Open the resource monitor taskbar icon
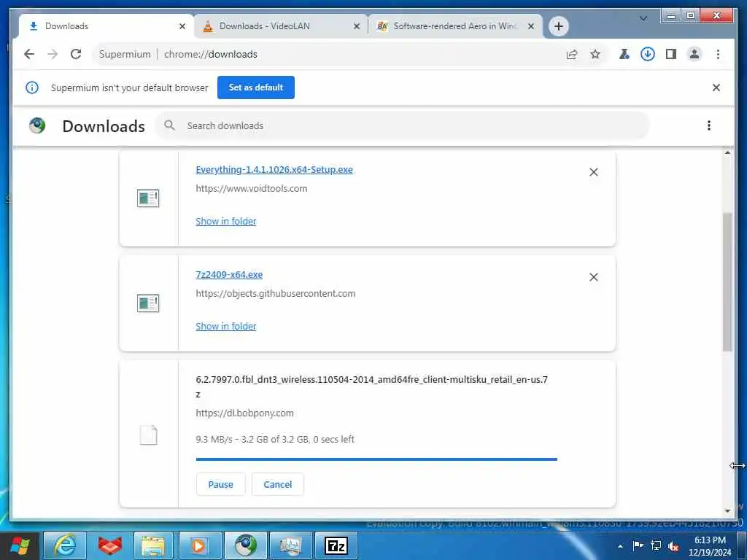This screenshot has width=747, height=560. click(x=291, y=545)
